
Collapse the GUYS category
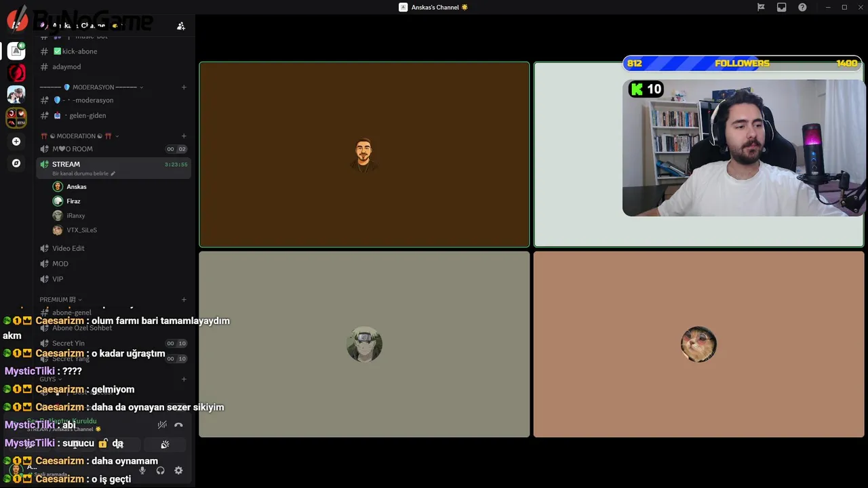(50, 380)
